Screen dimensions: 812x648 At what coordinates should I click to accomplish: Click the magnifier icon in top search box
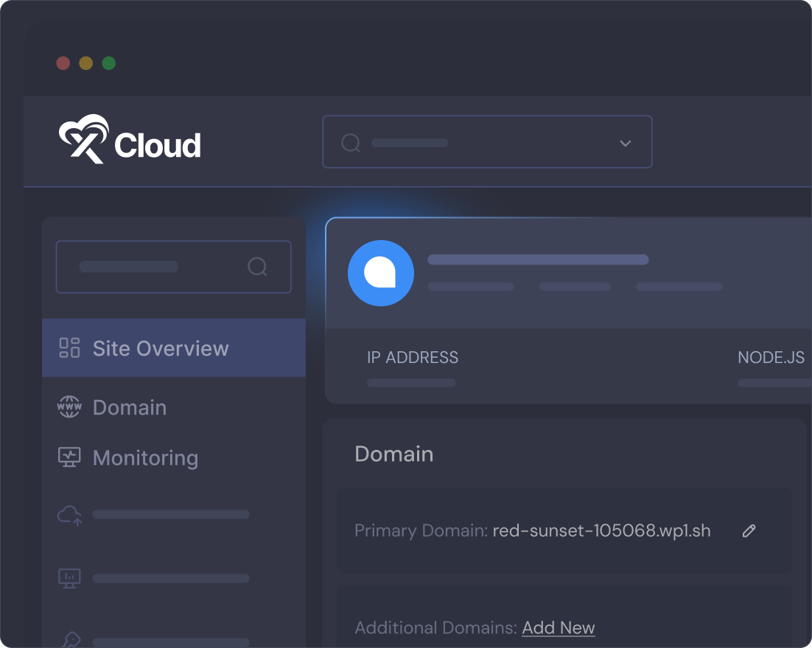click(x=351, y=143)
